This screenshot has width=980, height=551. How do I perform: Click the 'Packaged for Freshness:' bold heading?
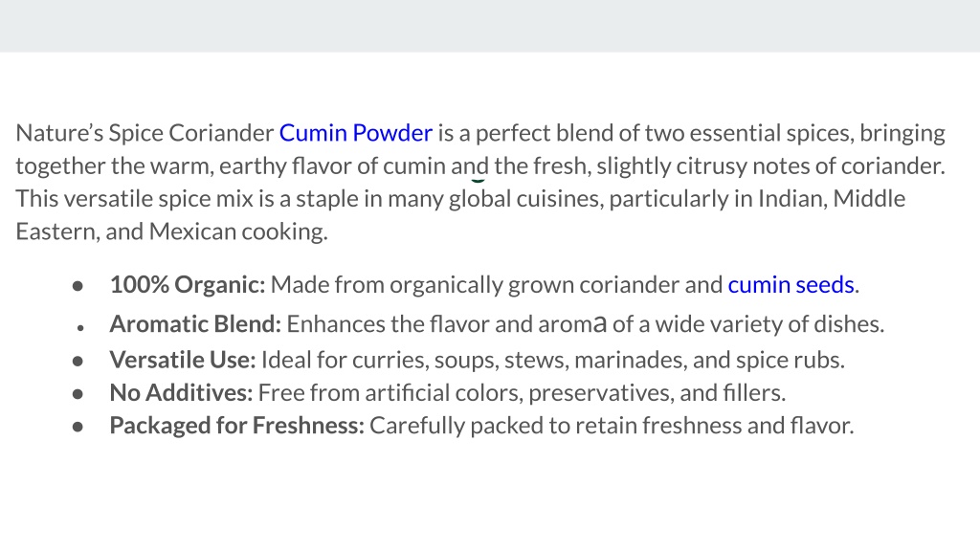[237, 426]
